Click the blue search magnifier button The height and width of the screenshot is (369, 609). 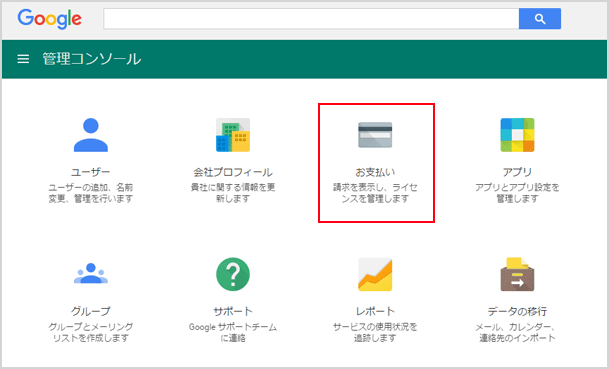(539, 19)
